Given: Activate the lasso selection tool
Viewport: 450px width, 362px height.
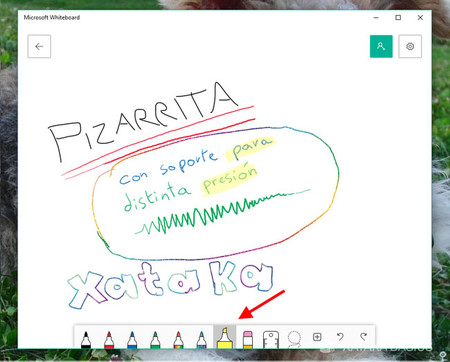Looking at the screenshot, I should point(294,339).
